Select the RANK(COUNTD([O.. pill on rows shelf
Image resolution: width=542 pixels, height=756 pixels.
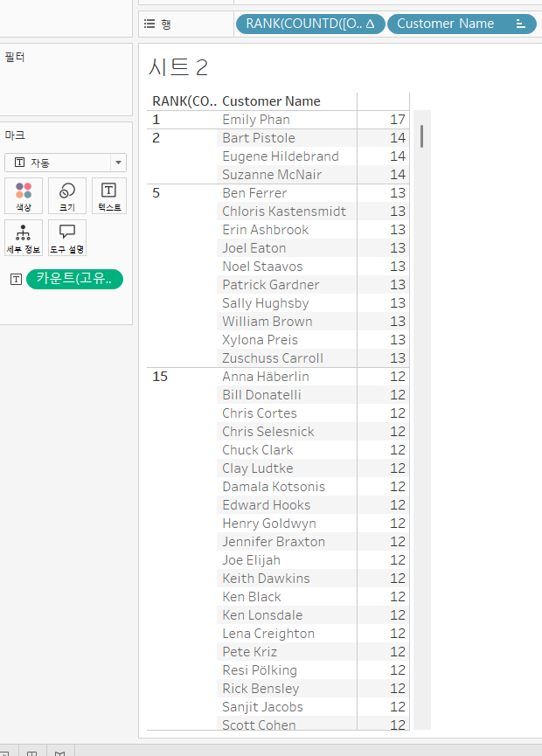click(310, 24)
